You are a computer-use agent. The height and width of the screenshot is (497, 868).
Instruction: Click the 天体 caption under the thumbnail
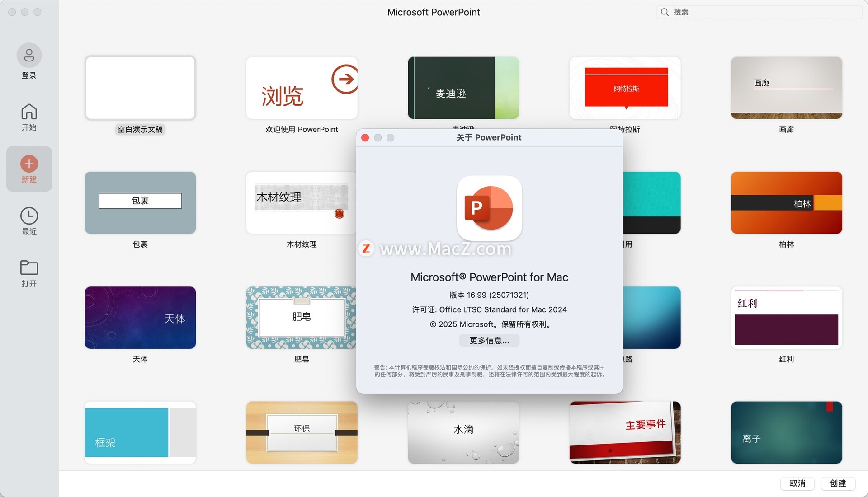pyautogui.click(x=140, y=359)
